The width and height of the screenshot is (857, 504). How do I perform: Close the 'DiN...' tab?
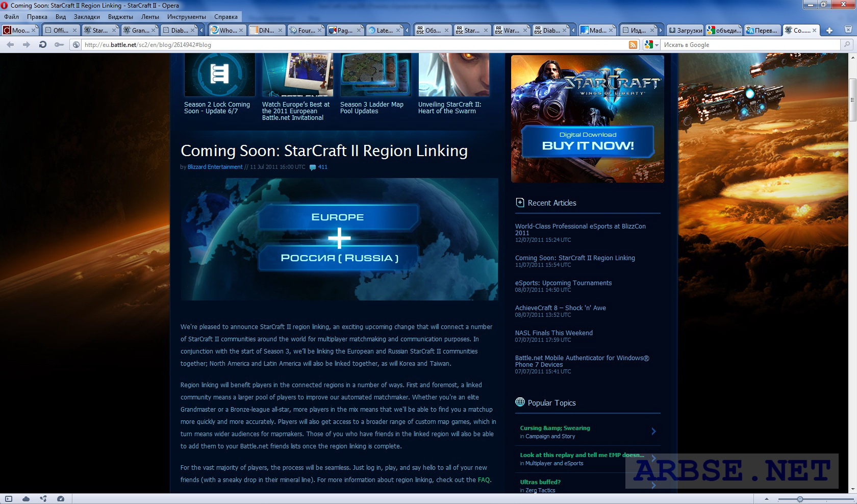pyautogui.click(x=280, y=30)
